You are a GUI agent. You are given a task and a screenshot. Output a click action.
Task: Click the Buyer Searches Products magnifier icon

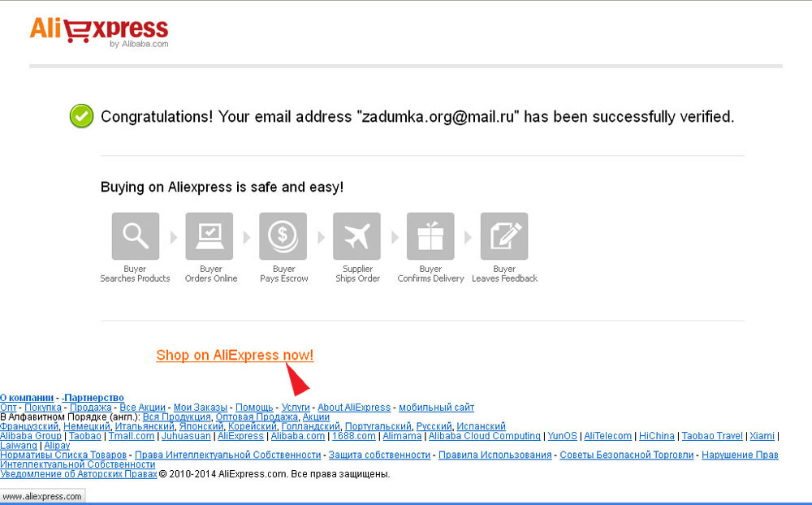click(x=136, y=236)
